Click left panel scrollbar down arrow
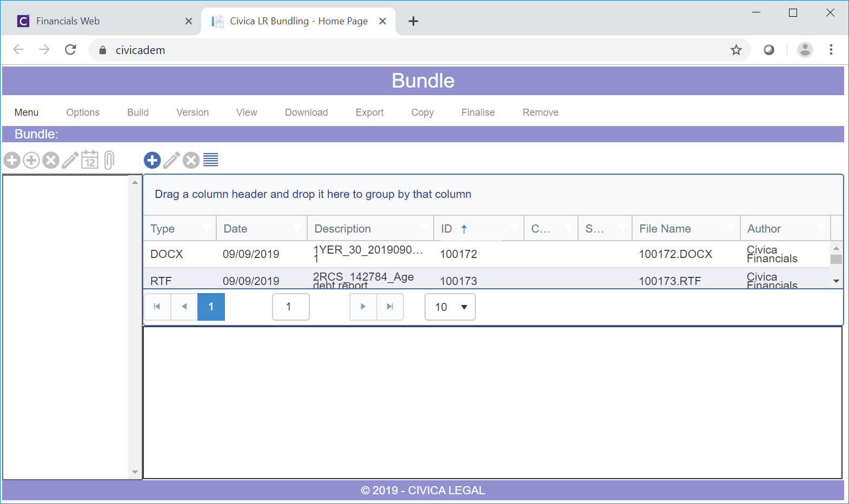The width and height of the screenshot is (849, 504). coord(135,472)
